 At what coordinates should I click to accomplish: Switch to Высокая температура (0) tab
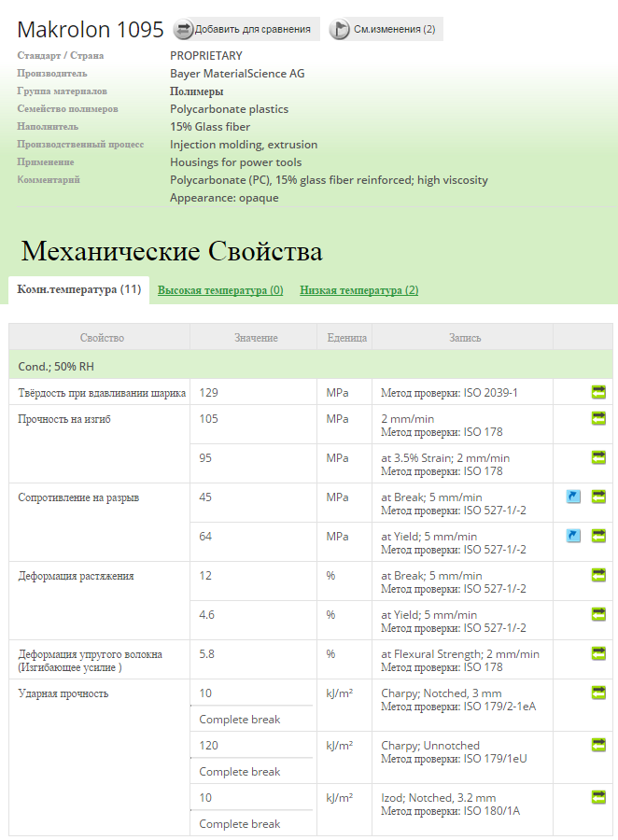point(220,290)
